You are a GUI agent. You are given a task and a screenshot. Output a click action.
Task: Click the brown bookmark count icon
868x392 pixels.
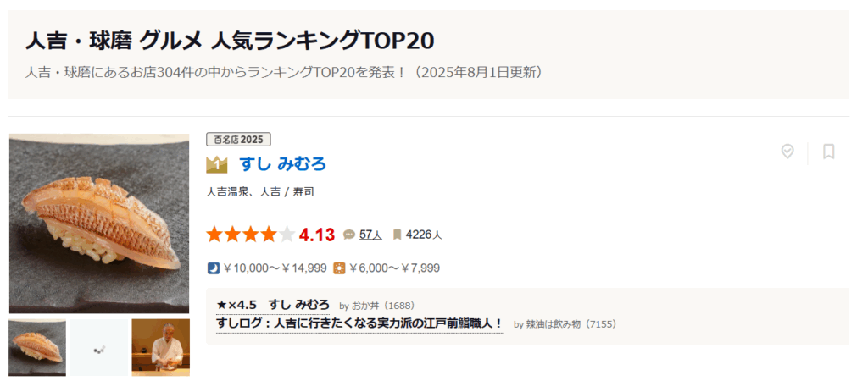click(x=397, y=235)
